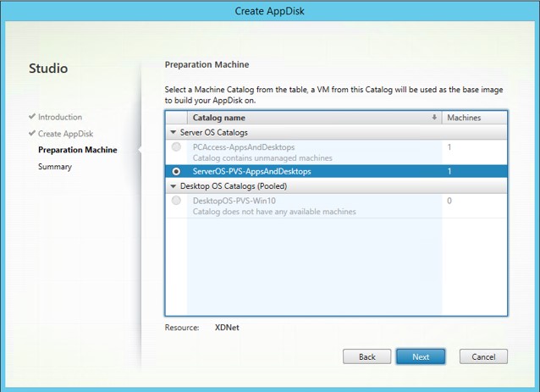
Task: Click the Next button
Action: [x=421, y=356]
